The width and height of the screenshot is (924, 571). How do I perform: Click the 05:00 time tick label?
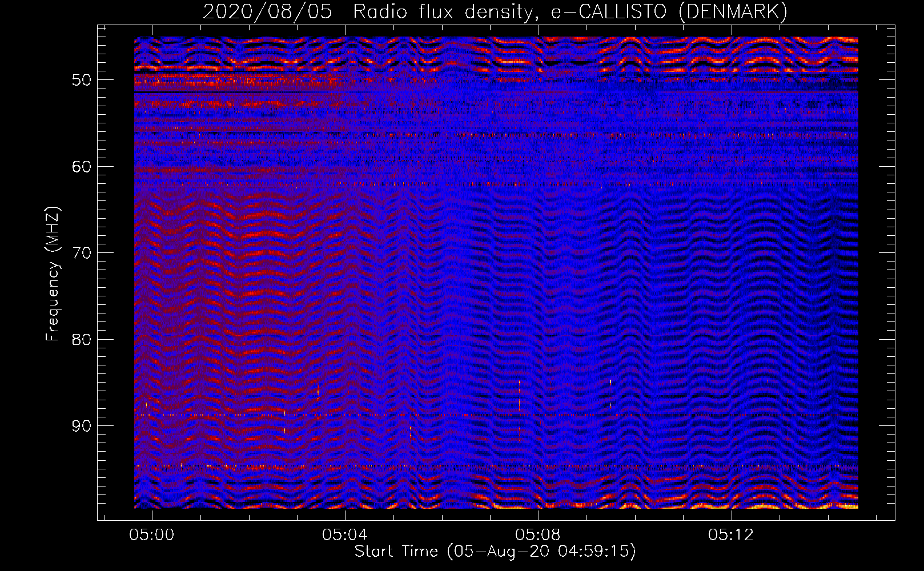pyautogui.click(x=151, y=535)
